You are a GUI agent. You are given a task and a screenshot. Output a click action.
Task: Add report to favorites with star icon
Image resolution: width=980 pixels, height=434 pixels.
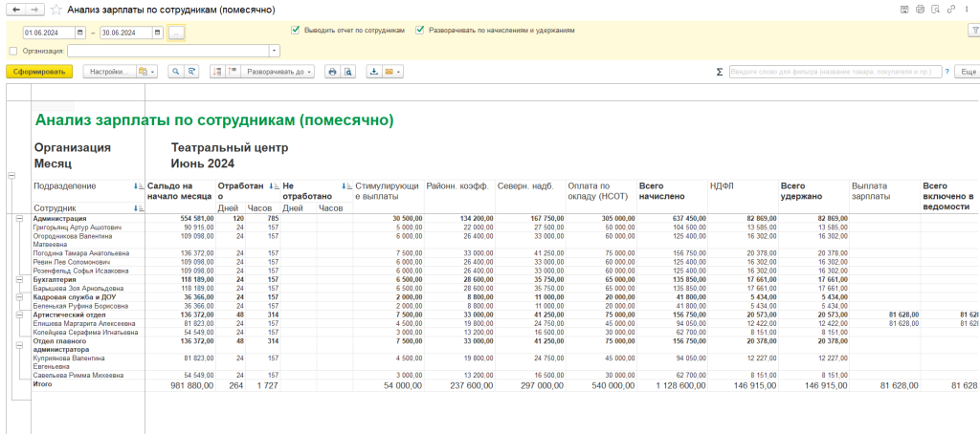tap(56, 10)
